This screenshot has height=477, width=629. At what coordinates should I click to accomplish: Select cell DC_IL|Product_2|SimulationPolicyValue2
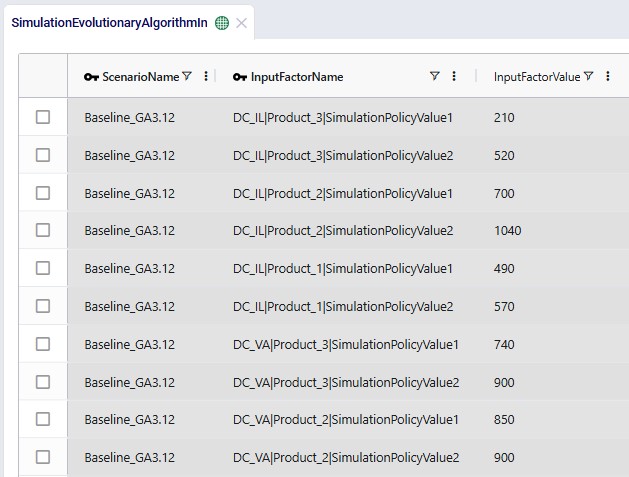click(343, 231)
